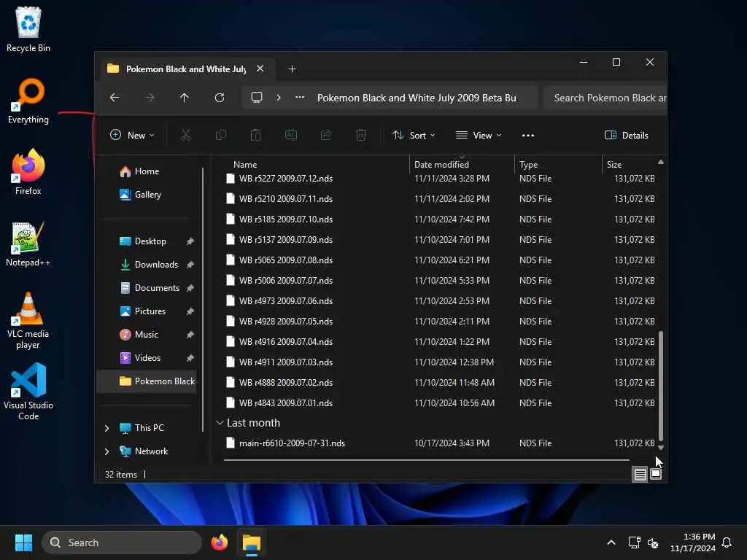The height and width of the screenshot is (560, 747).
Task: Open Documents in navigation pane
Action: (x=157, y=287)
